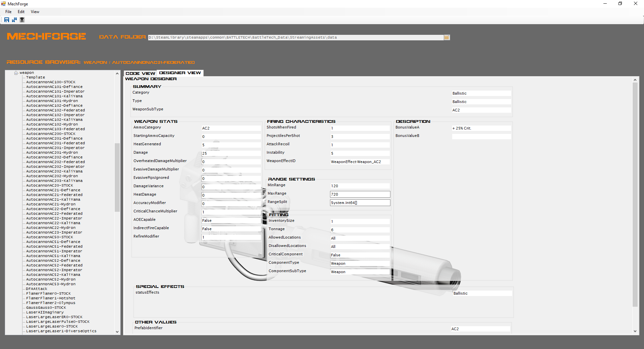The width and height of the screenshot is (644, 349).
Task: Select AutocannonAC100-STOCK in the tree
Action: pos(51,82)
